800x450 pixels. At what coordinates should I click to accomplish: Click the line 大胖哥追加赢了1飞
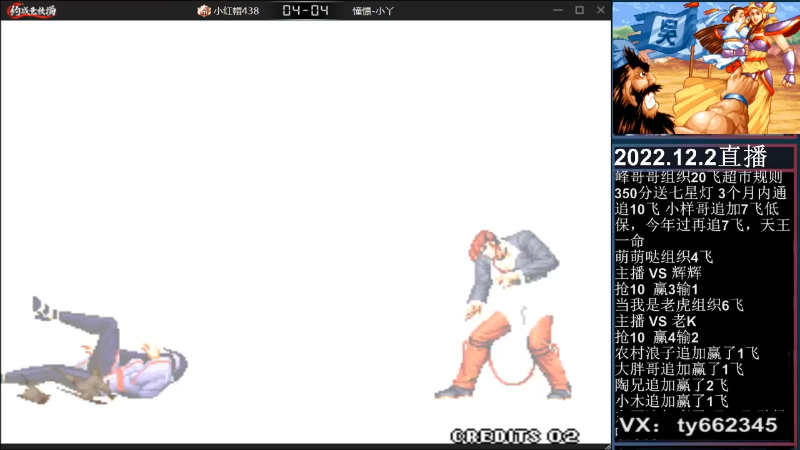pos(679,369)
